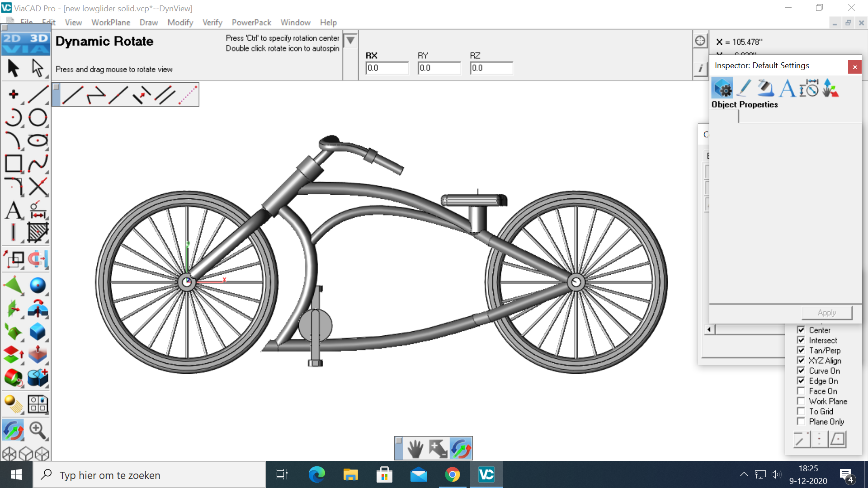
Task: Open Chrome from the taskbar
Action: pyautogui.click(x=452, y=474)
